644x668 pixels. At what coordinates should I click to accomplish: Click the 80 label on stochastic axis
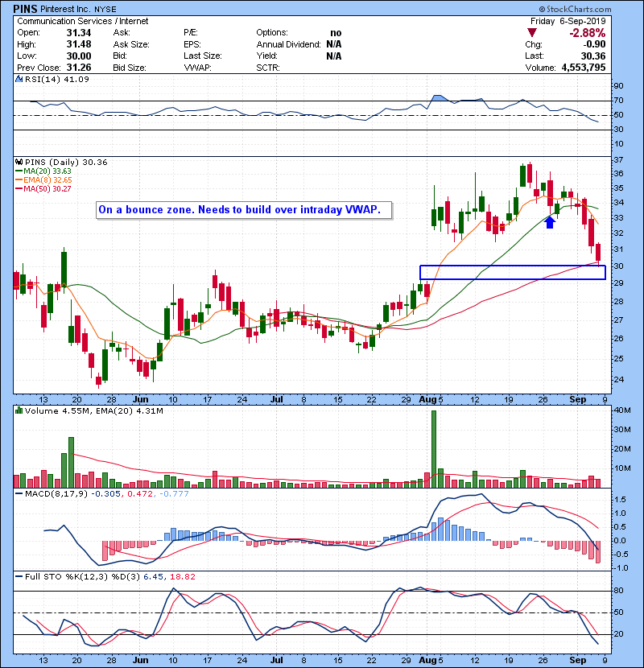[618, 591]
